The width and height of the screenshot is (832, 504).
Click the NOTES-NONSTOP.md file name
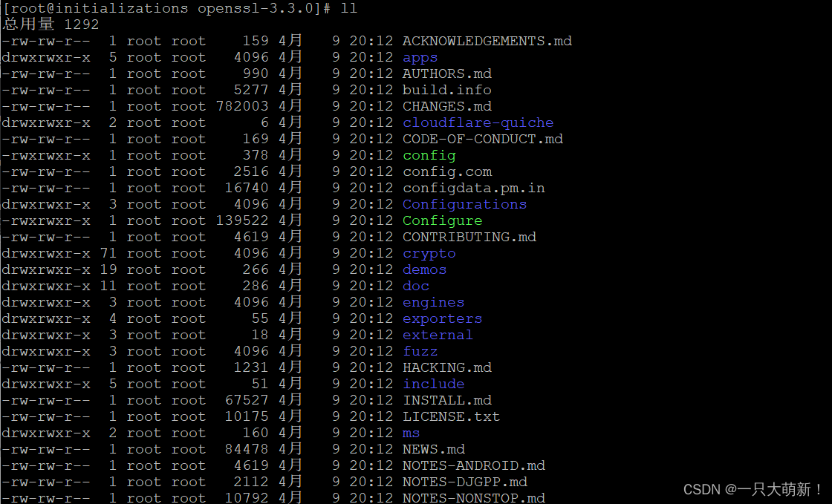click(x=474, y=498)
